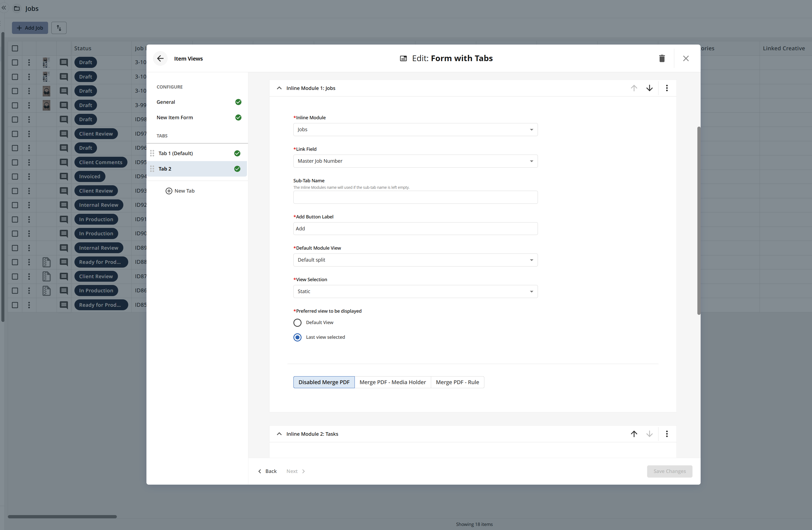This screenshot has width=812, height=530.
Task: Click the Sub-Tab Name input field
Action: (x=415, y=197)
